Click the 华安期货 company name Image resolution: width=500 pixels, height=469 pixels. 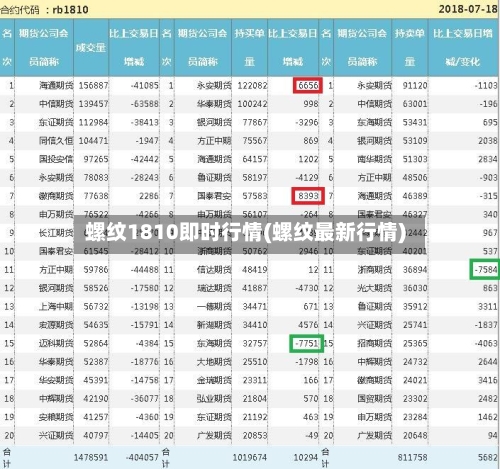click(56, 380)
